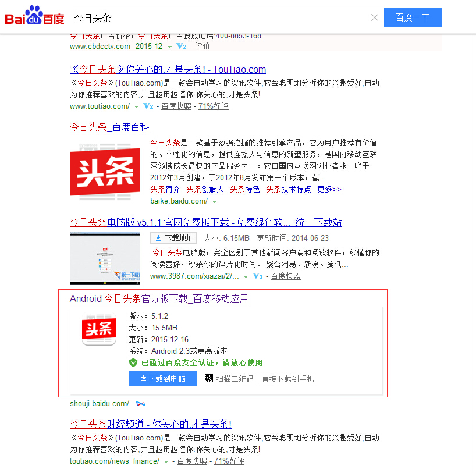Click the large 头条 Baike logo thumbnail
This screenshot has width=476, height=473.
pyautogui.click(x=105, y=172)
